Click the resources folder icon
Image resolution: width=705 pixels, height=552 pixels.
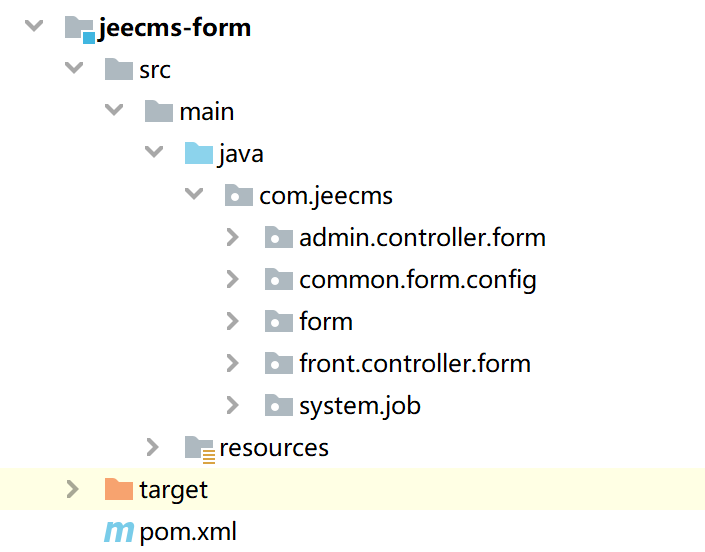point(200,448)
